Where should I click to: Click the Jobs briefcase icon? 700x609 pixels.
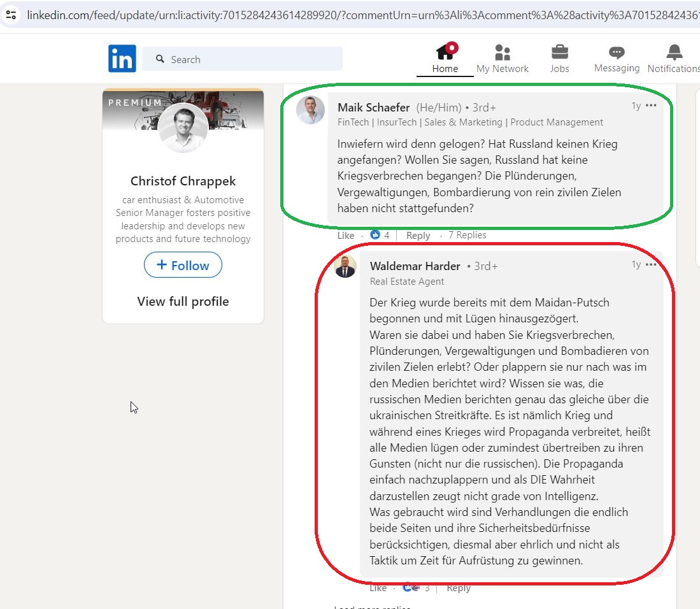559,52
